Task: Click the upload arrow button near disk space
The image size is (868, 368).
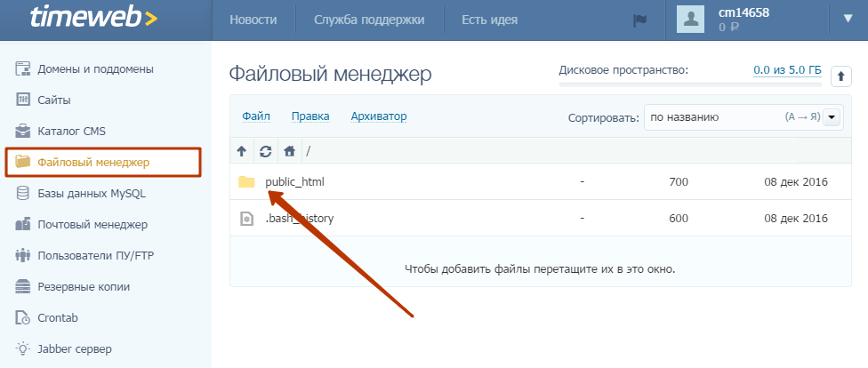Action: 840,77
